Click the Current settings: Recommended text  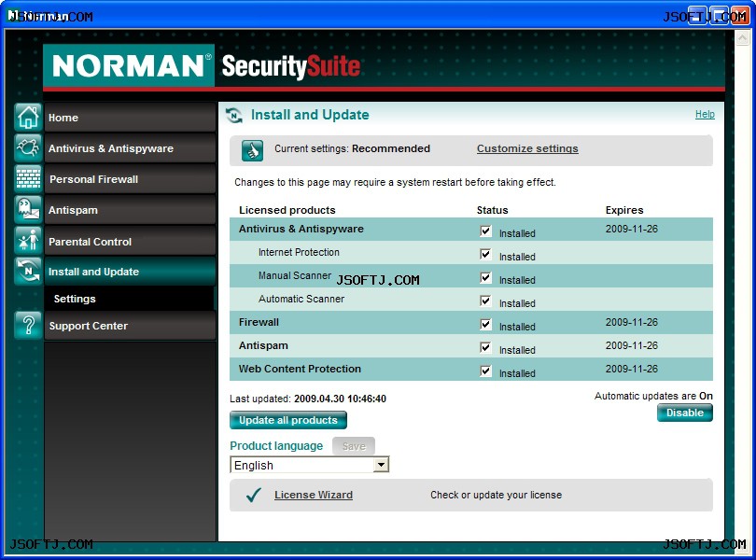(352, 148)
